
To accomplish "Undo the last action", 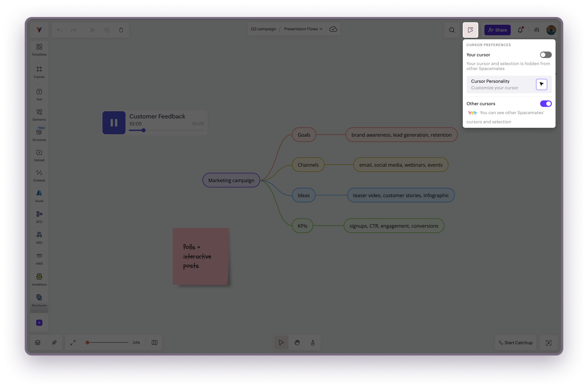I will point(59,30).
